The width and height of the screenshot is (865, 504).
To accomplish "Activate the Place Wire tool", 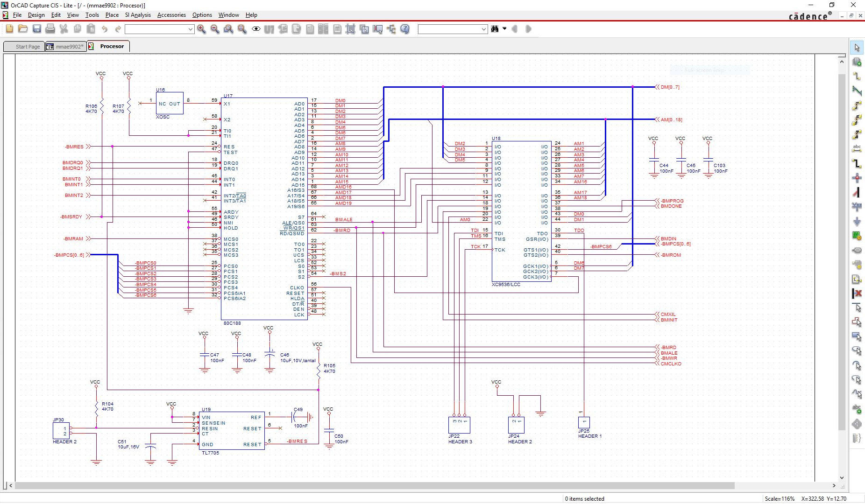I will [857, 77].
